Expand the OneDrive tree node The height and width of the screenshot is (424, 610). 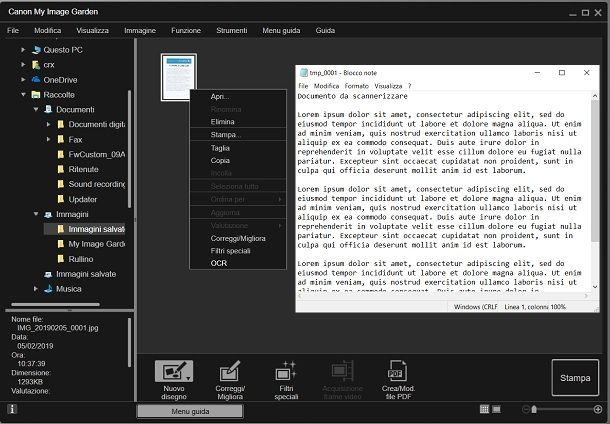coord(23,79)
